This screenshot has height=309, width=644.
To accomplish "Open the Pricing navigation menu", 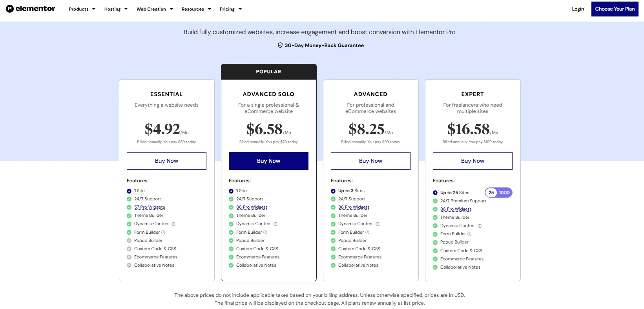I will pyautogui.click(x=230, y=9).
